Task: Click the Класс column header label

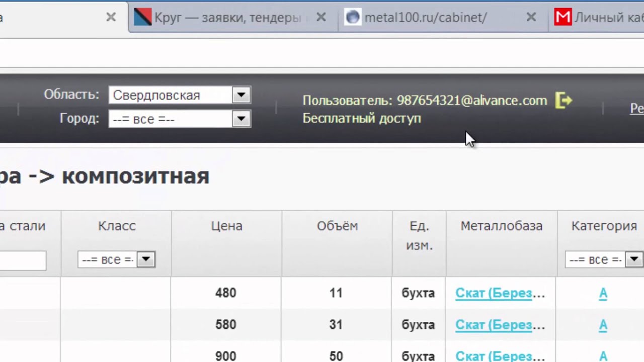Action: (x=116, y=226)
